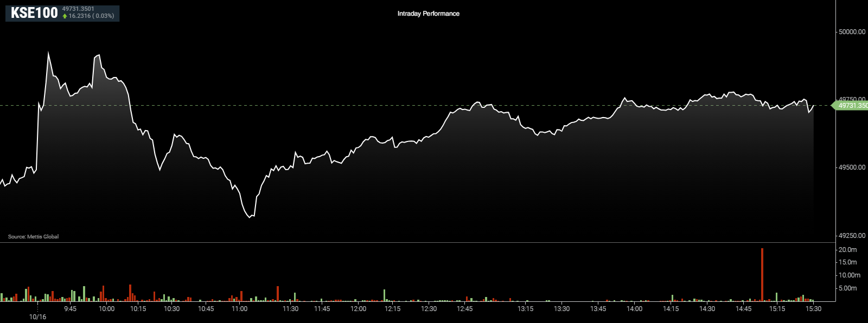Image resolution: width=868 pixels, height=323 pixels.
Task: Click the 14:30 time axis label
Action: 707,309
